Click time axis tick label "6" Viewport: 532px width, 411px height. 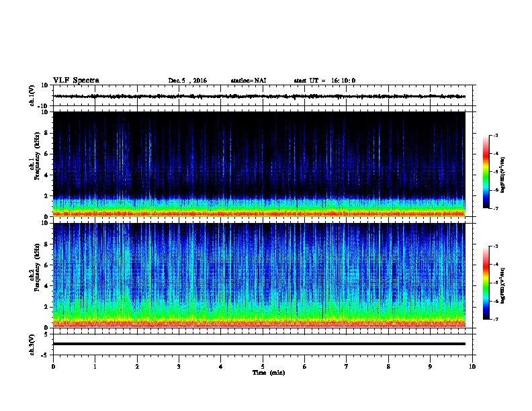click(305, 366)
